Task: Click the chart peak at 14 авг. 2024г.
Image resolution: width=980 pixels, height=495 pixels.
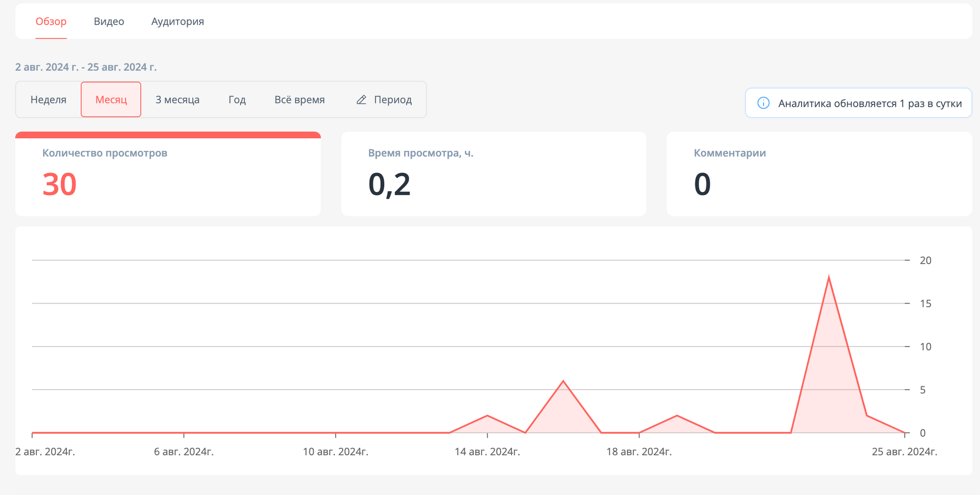Action: 487,416
